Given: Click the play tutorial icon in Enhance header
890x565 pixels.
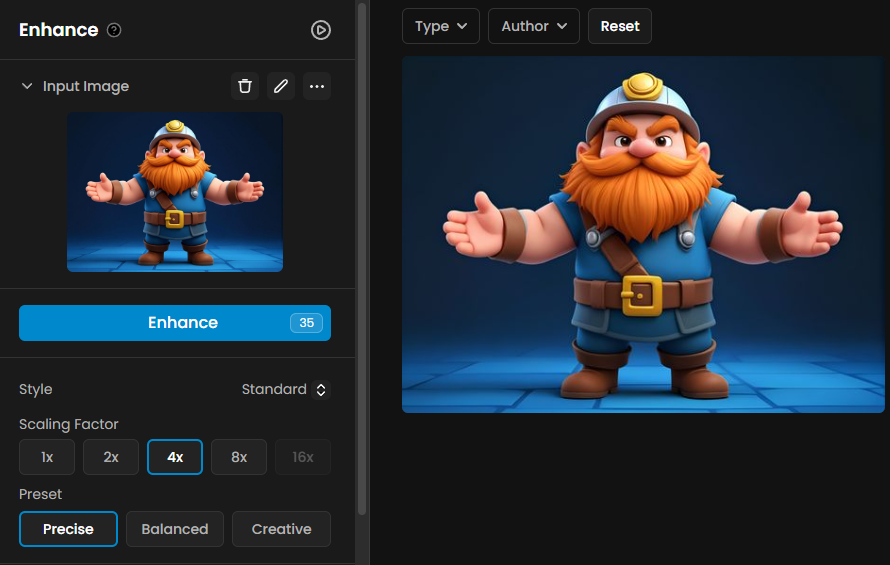Looking at the screenshot, I should (320, 30).
